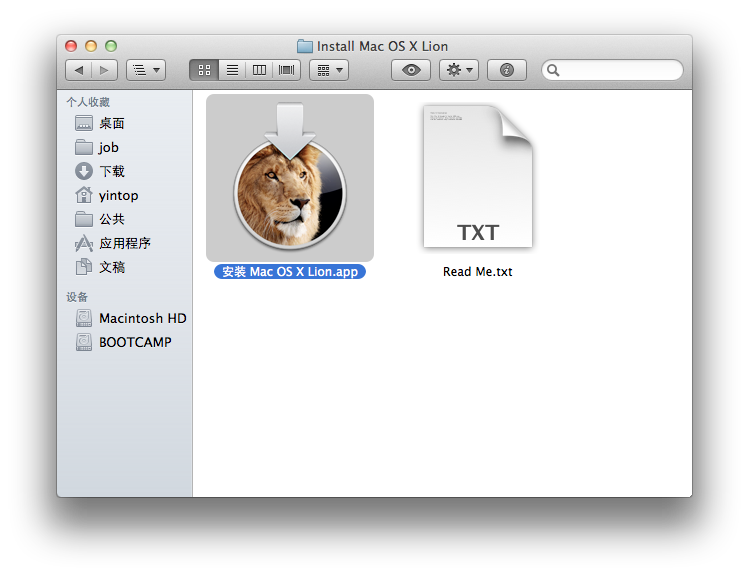Switch to list view

coord(232,70)
